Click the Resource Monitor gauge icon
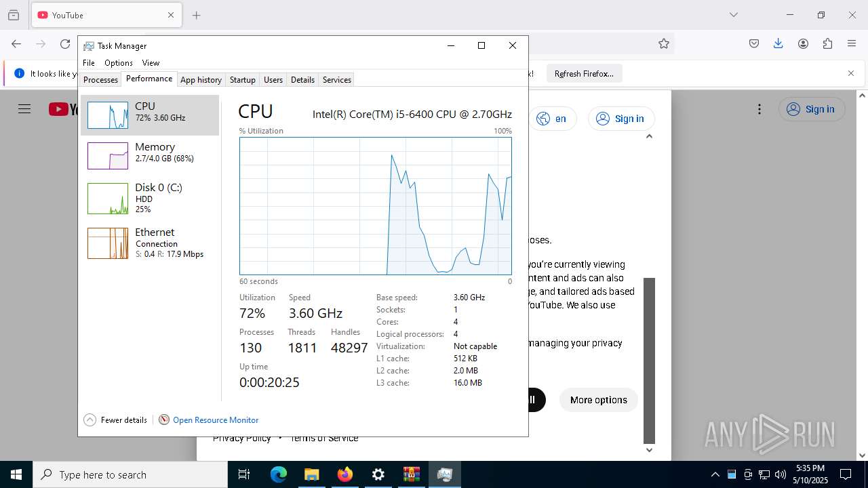Screen dimensions: 868x488 coord(163,420)
